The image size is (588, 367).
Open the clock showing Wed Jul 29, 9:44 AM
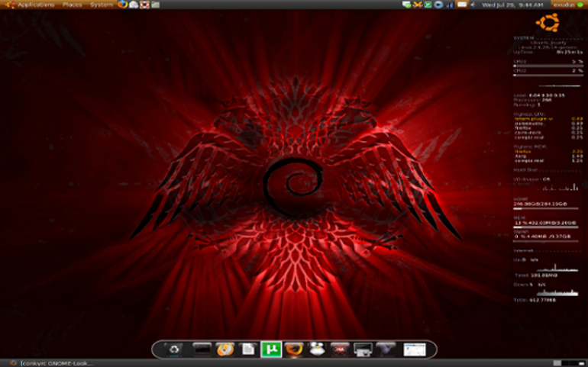coord(512,5)
